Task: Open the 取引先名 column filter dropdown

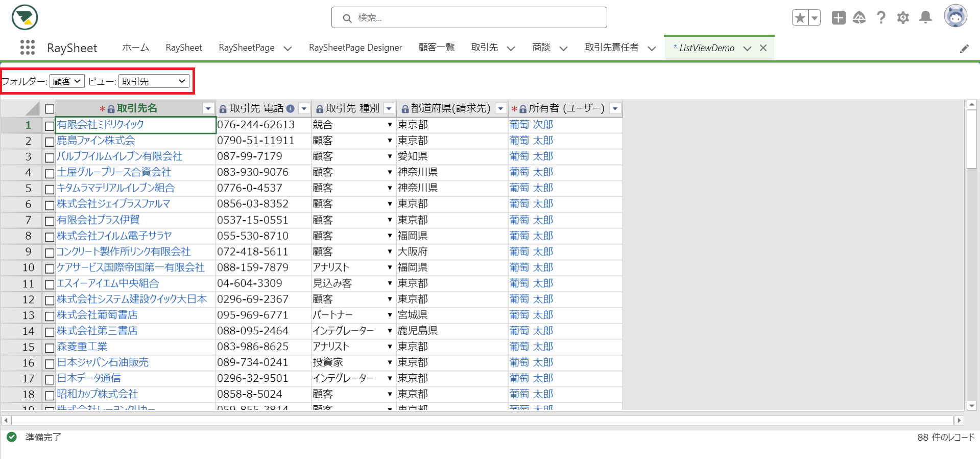Action: (x=208, y=108)
